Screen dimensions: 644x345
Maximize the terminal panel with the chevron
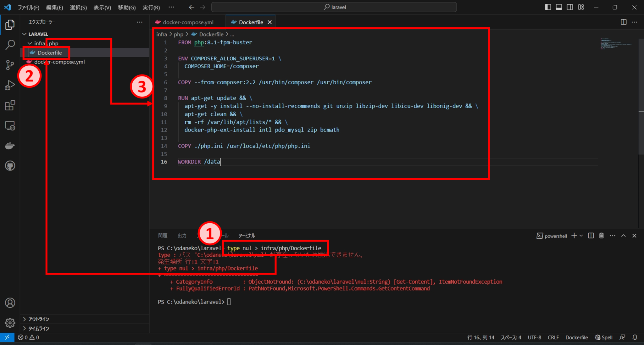pos(623,236)
